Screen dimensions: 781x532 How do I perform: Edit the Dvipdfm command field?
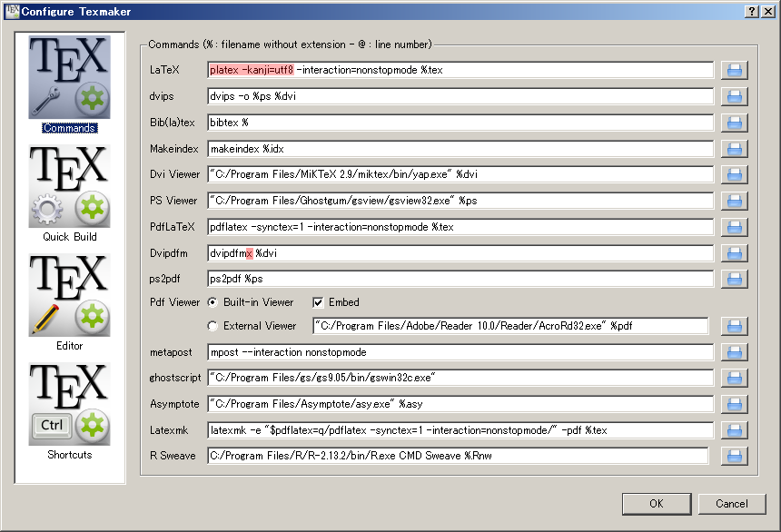460,253
